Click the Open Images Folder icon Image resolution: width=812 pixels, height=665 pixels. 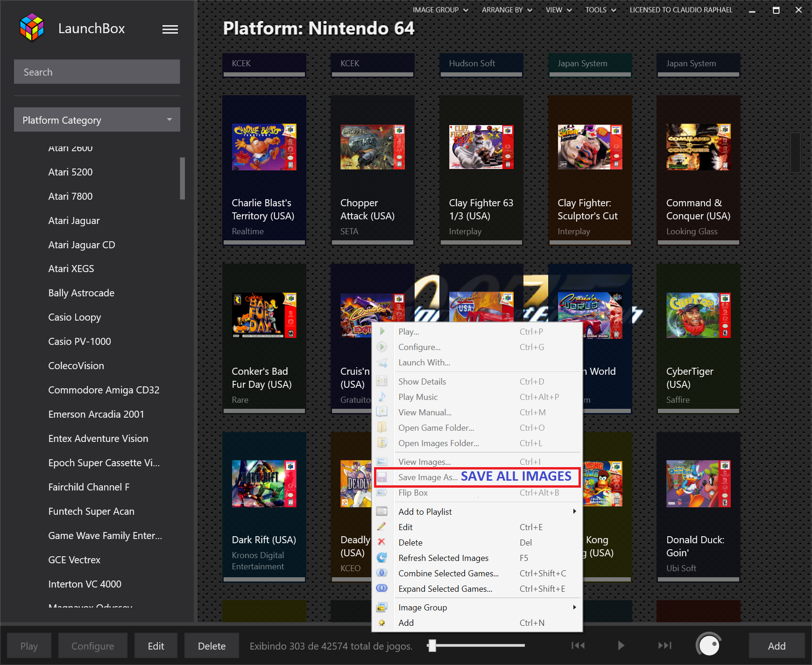[x=382, y=443]
